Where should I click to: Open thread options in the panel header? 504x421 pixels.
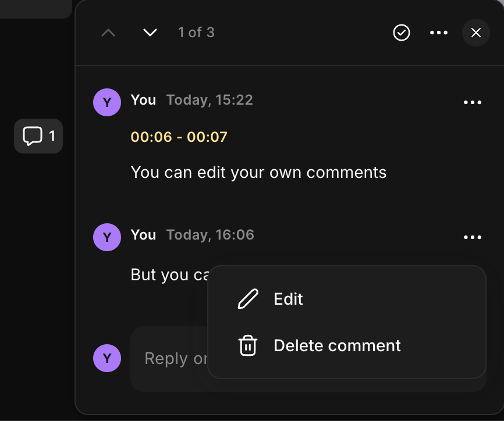pyautogui.click(x=439, y=33)
